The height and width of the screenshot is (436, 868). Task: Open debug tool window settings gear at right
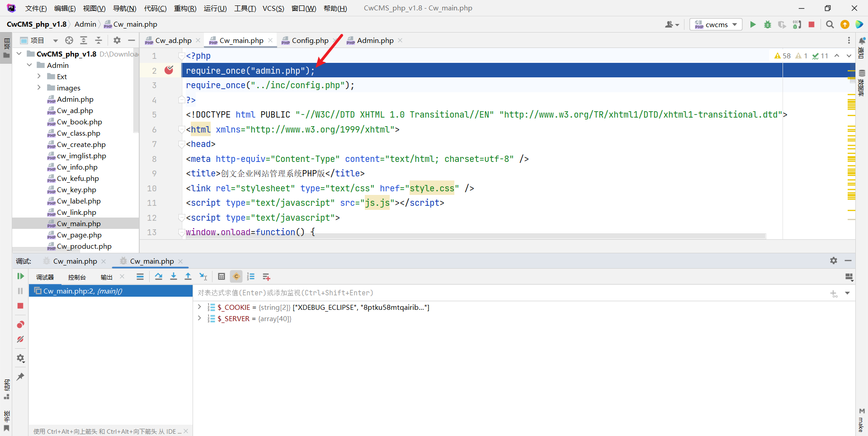[x=834, y=261]
